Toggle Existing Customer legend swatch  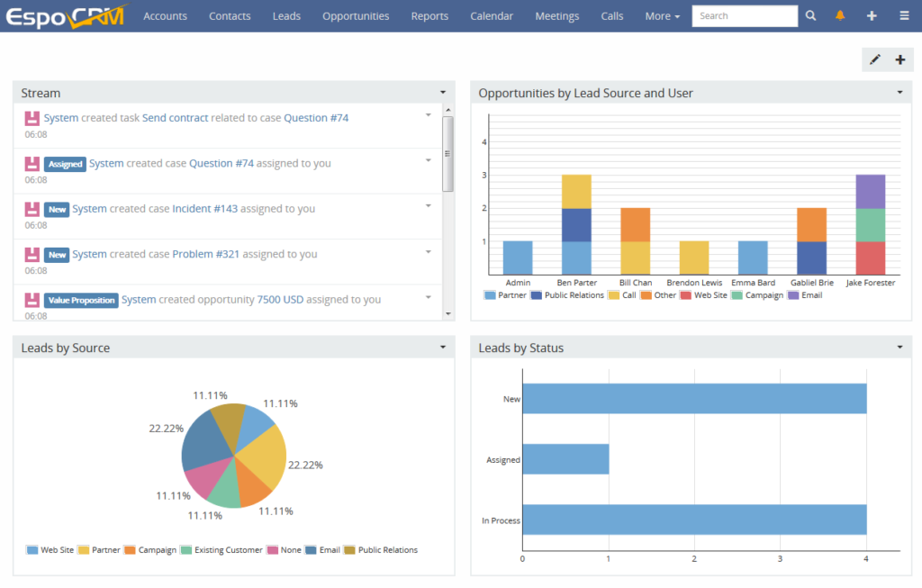[186, 550]
